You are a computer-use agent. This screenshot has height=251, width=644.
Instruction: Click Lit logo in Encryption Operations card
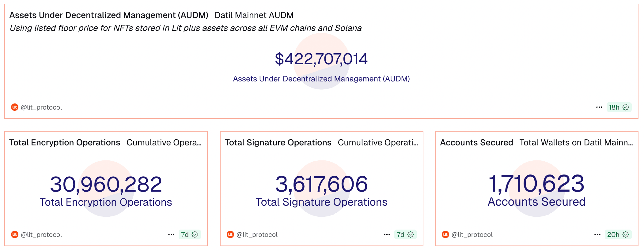[14, 234]
